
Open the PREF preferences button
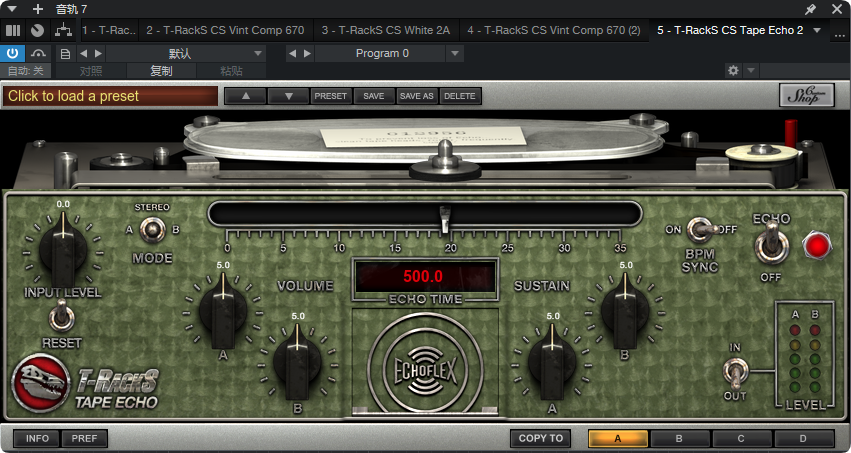pos(84,438)
